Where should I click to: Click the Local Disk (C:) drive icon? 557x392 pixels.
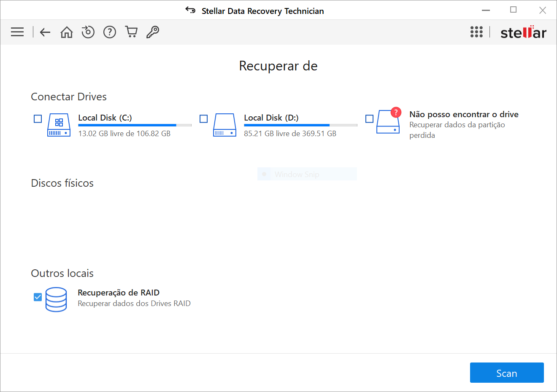pos(59,125)
